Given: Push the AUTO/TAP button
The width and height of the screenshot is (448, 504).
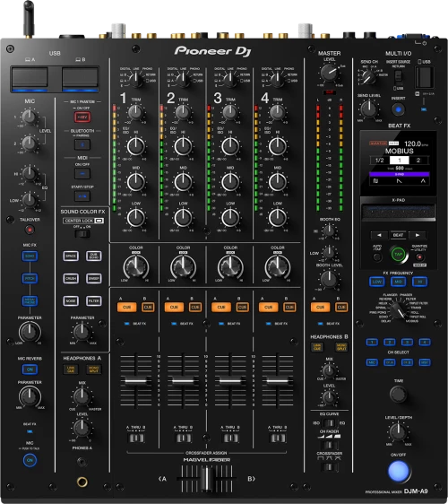Looking at the screenshot, I should (377, 256).
